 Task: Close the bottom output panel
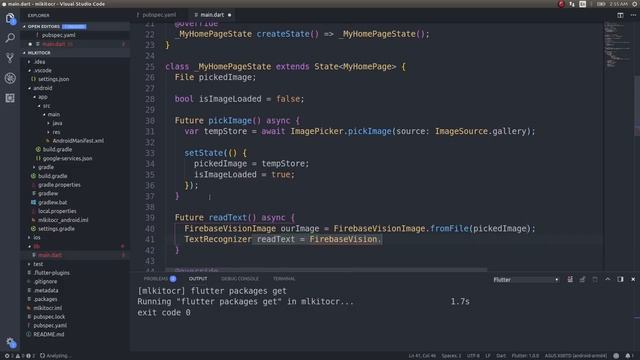coord(633,279)
